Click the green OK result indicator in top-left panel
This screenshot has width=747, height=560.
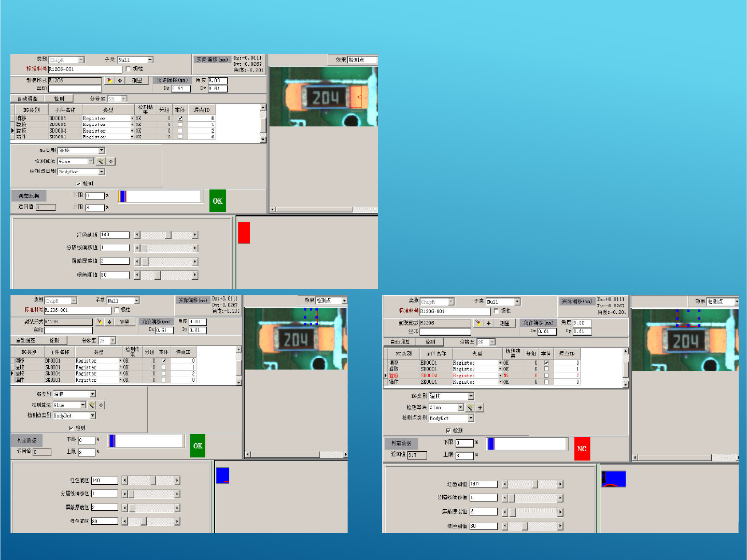pos(218,201)
